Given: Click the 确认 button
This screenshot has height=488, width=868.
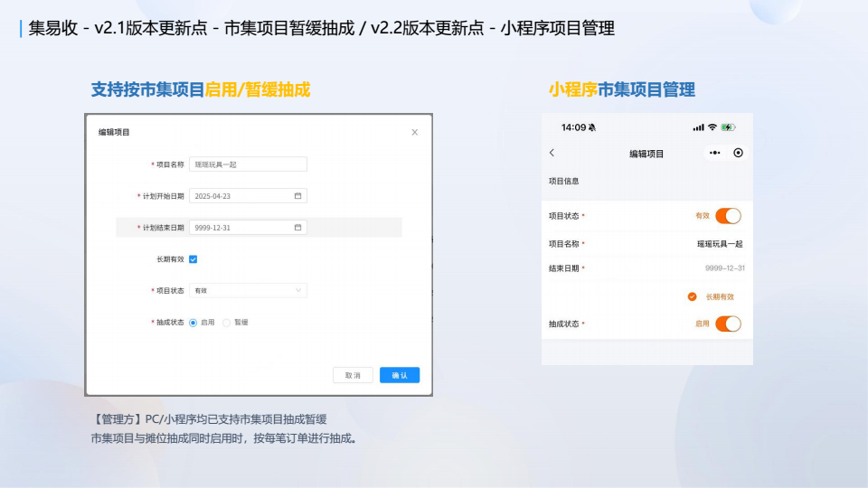Looking at the screenshot, I should (x=400, y=375).
